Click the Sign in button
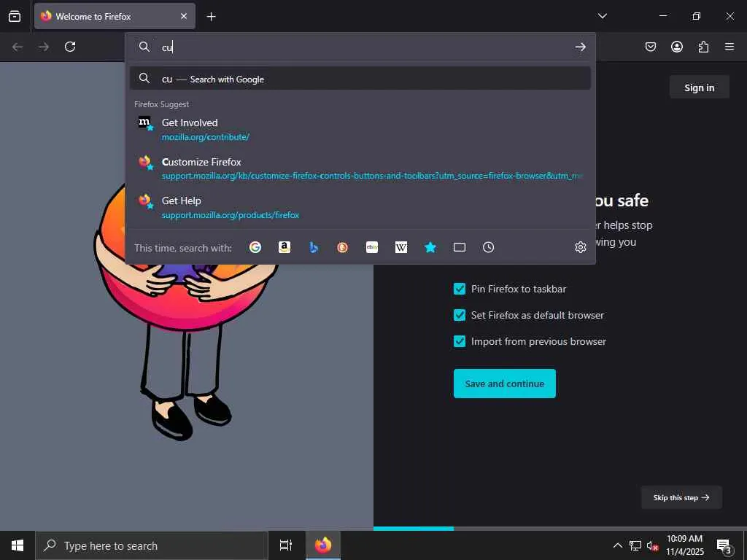This screenshot has width=747, height=560. [x=700, y=87]
